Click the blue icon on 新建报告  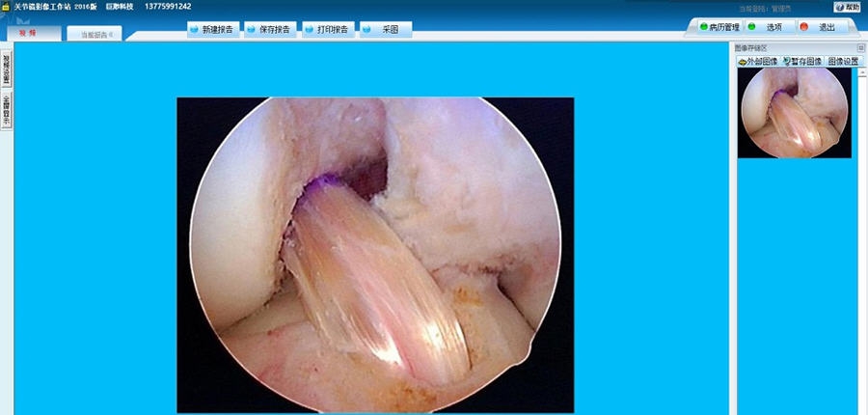195,30
